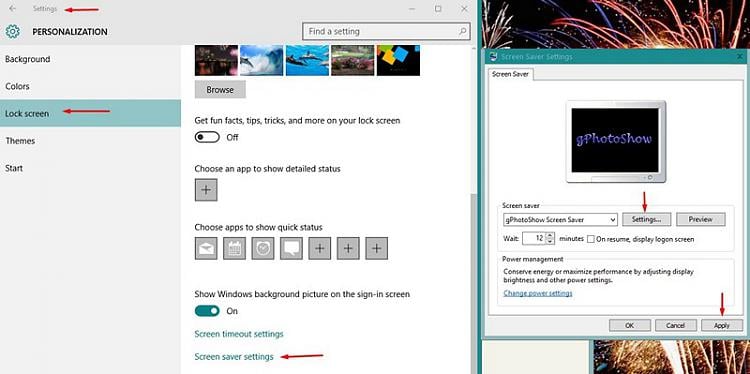Select Lock screen in sidebar

click(90, 113)
